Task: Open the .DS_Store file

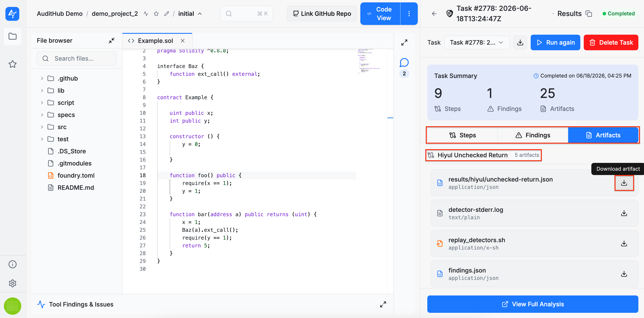Action: coord(67,151)
